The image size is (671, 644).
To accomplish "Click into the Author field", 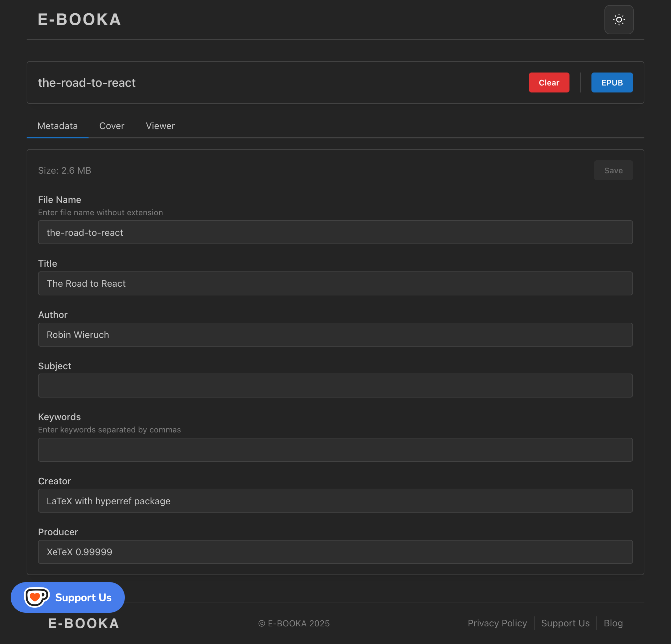I will (335, 335).
